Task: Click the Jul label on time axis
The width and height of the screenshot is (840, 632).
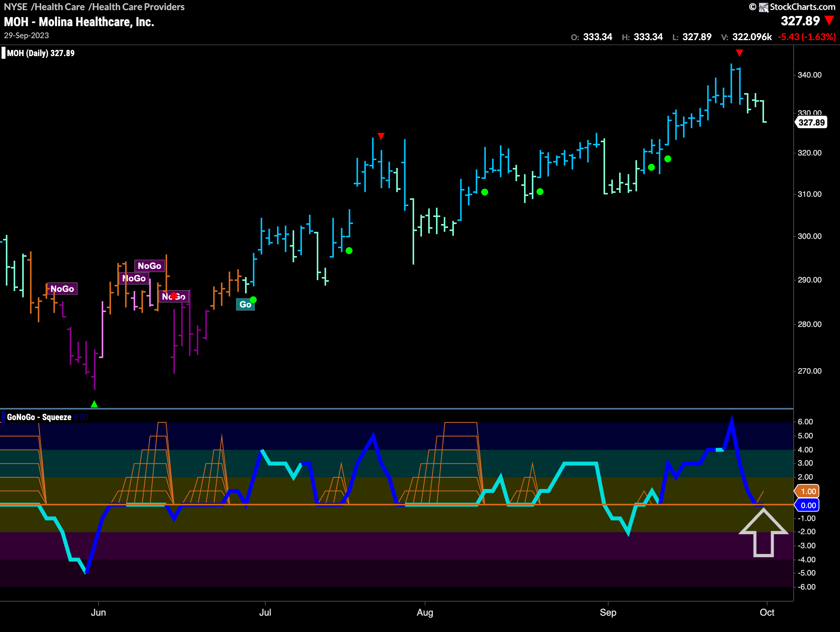Action: (x=265, y=612)
